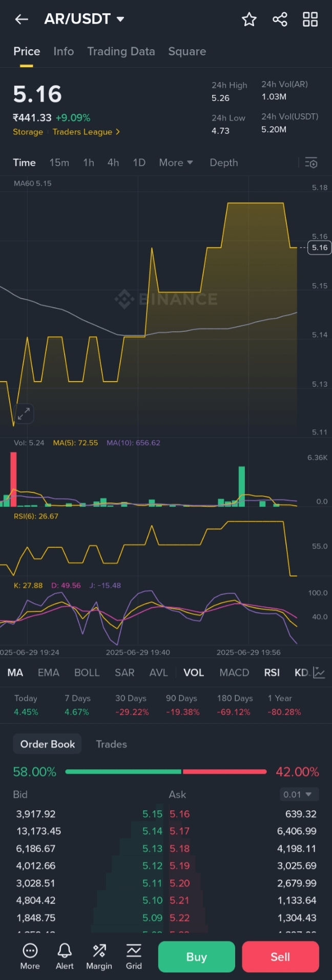Select the Time chart interval
Viewport: 332px width, 980px height.
24,163
